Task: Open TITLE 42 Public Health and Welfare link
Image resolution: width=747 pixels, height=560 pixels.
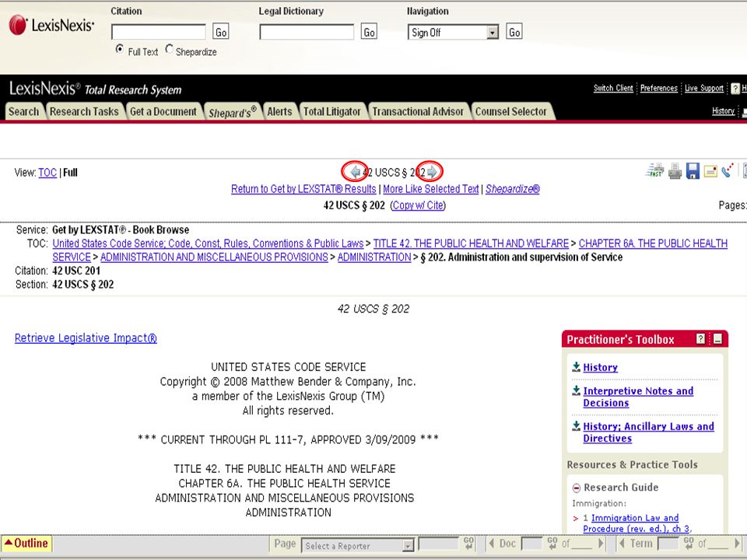Action: [x=471, y=243]
